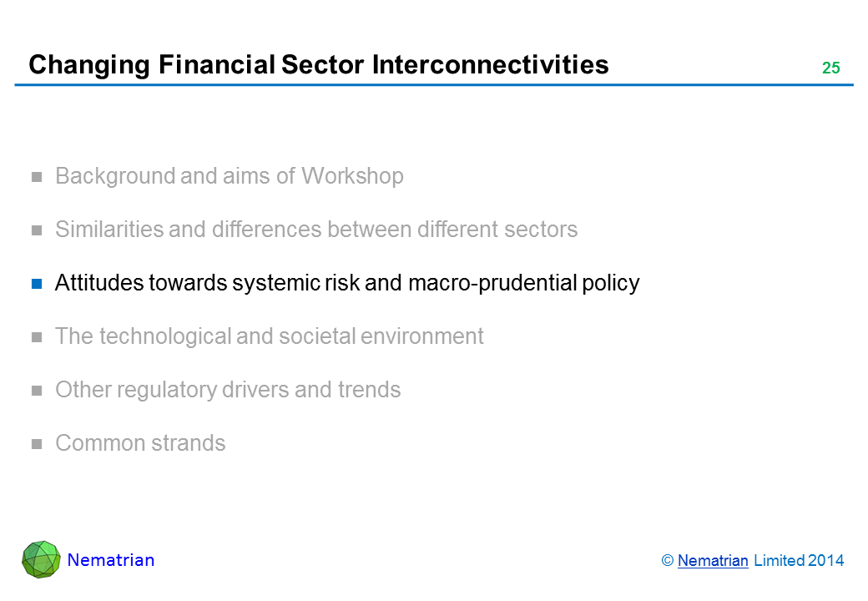Image resolution: width=868 pixels, height=601 pixels.
Task: Click the blue divider line under the title
Action: click(x=434, y=85)
